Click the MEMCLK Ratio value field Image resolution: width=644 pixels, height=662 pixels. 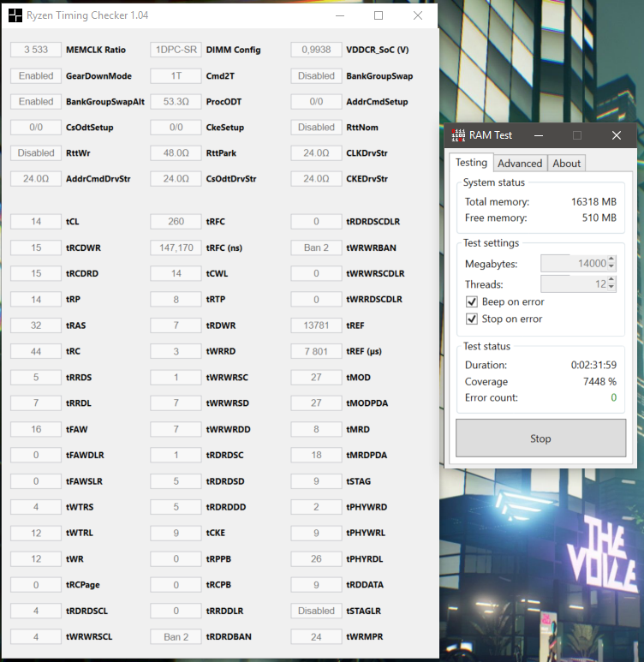pos(36,50)
